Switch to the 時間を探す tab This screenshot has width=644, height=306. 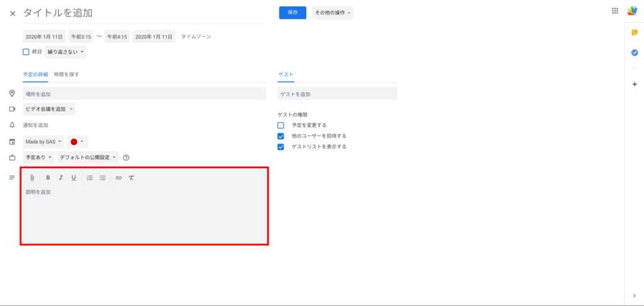pos(67,74)
